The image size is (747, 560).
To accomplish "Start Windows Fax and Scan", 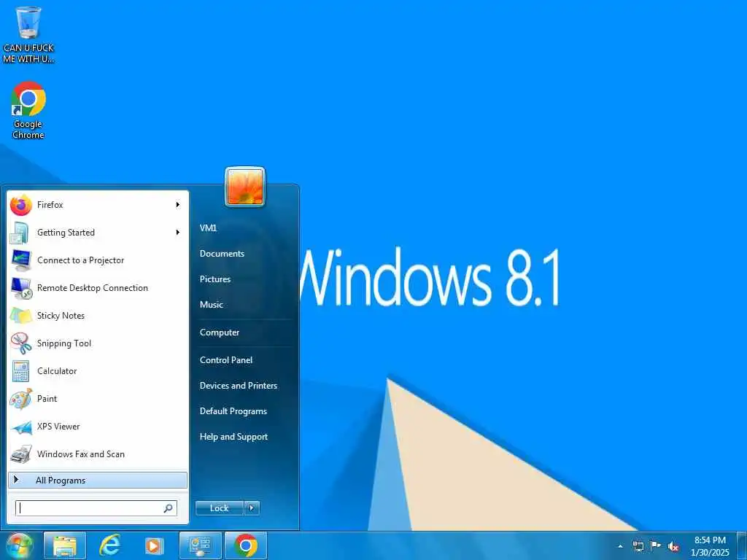I will click(98, 454).
